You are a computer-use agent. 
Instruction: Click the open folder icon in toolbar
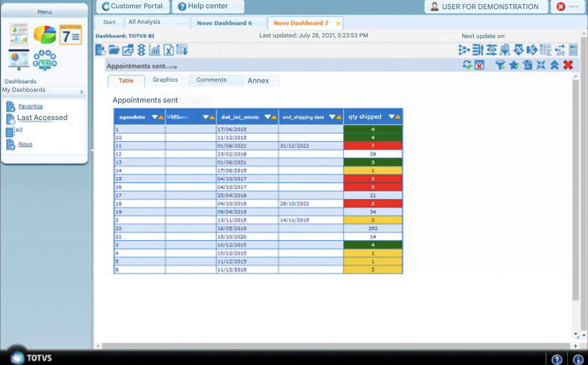tap(114, 50)
